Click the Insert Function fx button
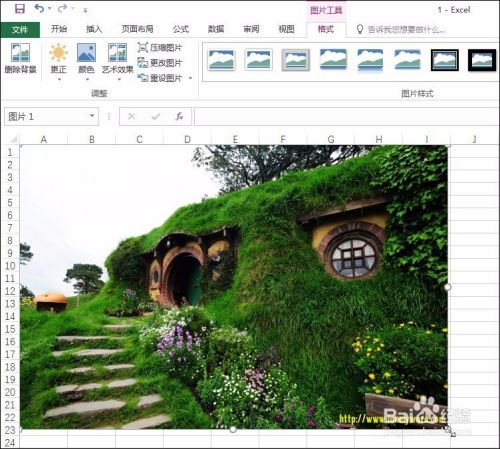 pos(179,116)
